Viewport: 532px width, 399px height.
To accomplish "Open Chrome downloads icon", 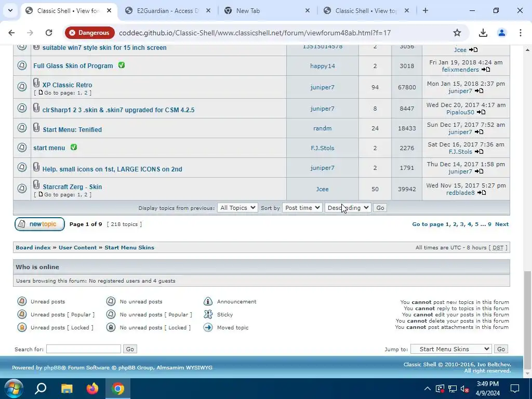I will point(483,33).
